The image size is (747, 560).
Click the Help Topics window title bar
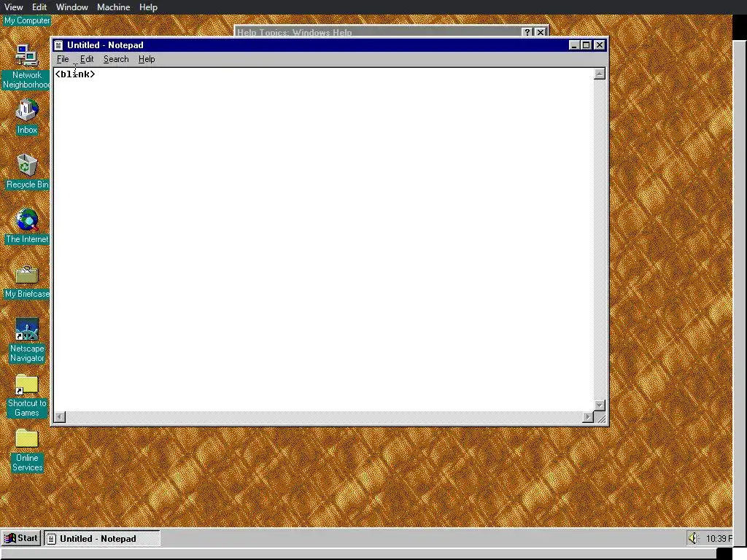377,32
